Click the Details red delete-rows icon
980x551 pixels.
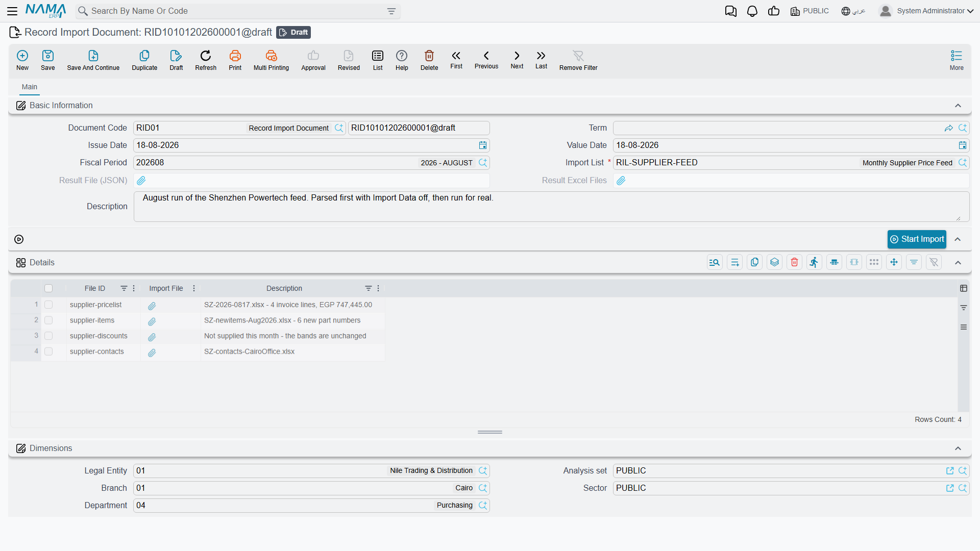pyautogui.click(x=794, y=262)
